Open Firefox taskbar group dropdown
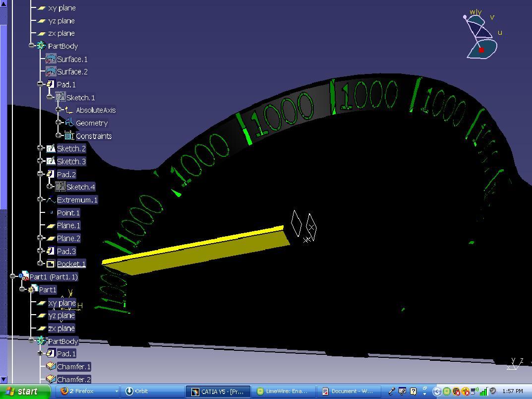This screenshot has height=399, width=532. pyautogui.click(x=117, y=392)
